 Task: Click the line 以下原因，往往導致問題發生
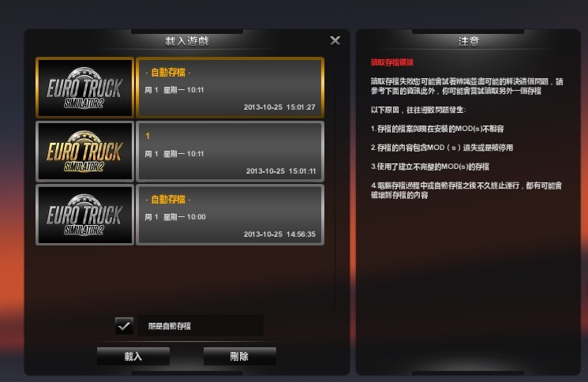(x=418, y=110)
